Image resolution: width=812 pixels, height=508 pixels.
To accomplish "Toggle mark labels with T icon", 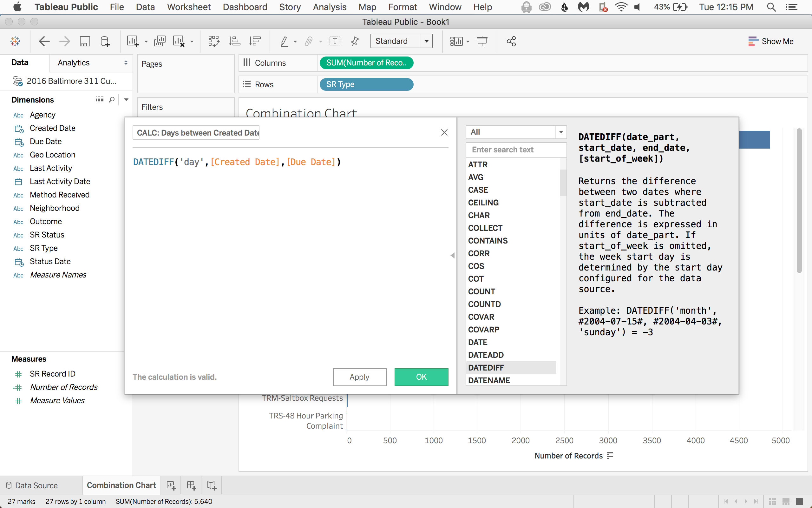I will click(x=335, y=41).
